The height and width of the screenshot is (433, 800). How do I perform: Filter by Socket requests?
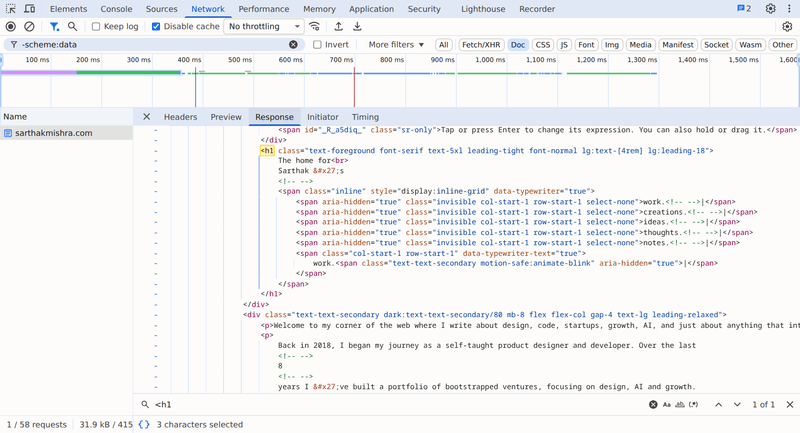(716, 45)
